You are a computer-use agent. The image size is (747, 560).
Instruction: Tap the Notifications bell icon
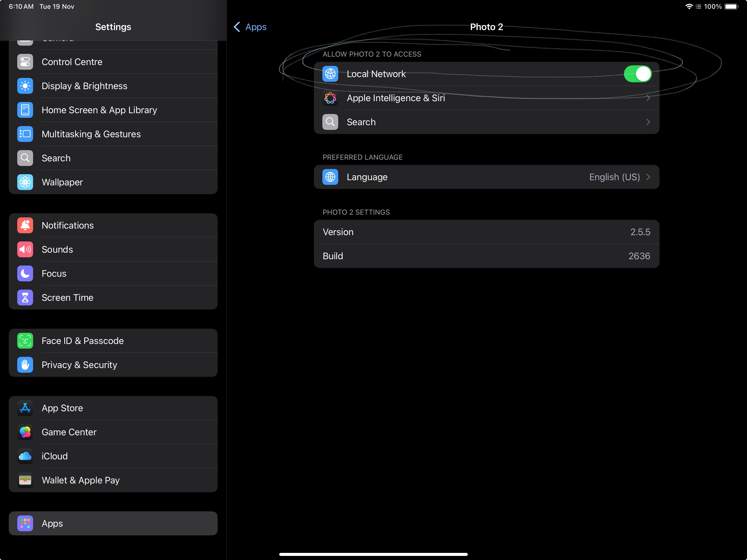coord(25,225)
